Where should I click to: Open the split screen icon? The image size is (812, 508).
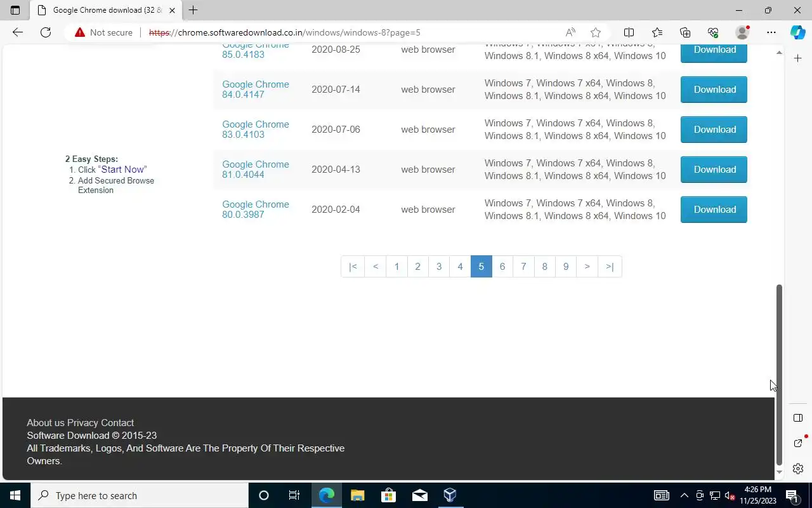pyautogui.click(x=629, y=32)
